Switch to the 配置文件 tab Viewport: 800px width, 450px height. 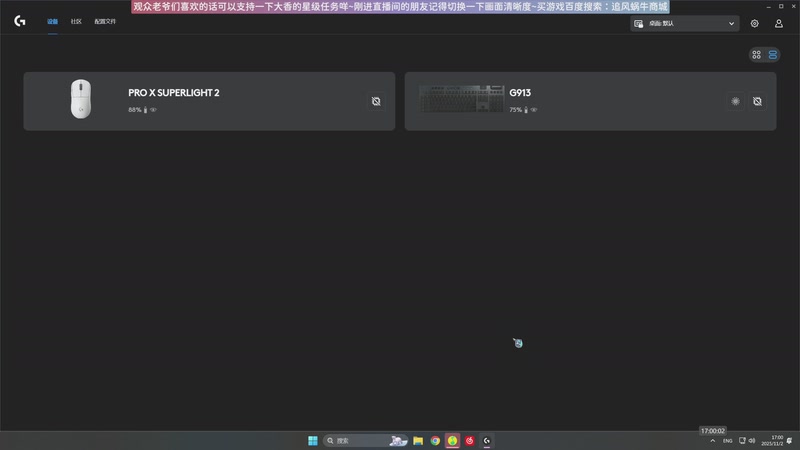[105, 21]
